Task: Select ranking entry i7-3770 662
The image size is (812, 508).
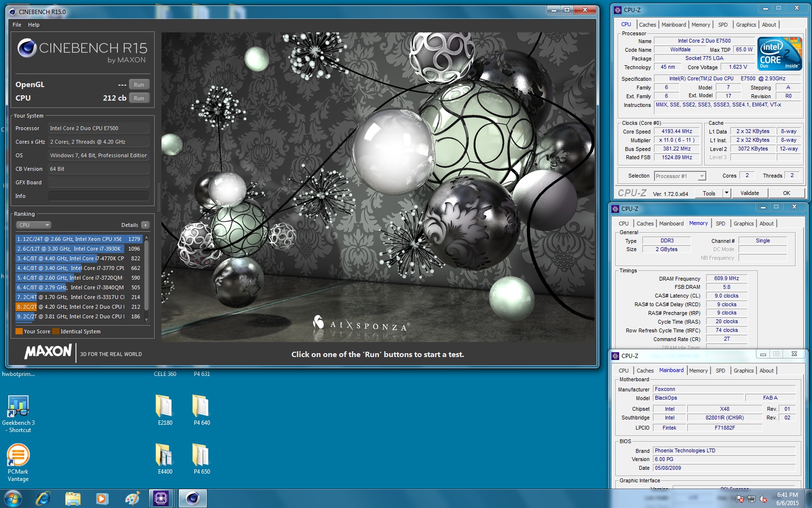Action: pos(78,268)
